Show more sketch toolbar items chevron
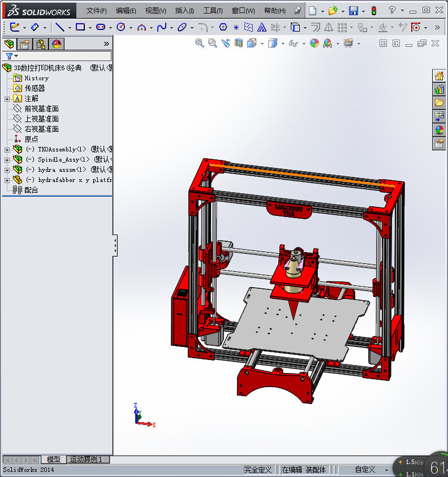 437,27
